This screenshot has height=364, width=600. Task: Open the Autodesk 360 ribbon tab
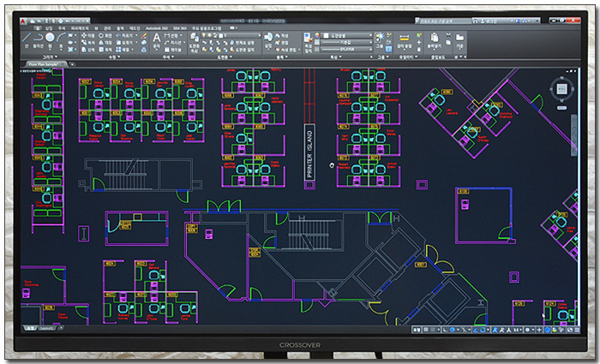coord(157,28)
